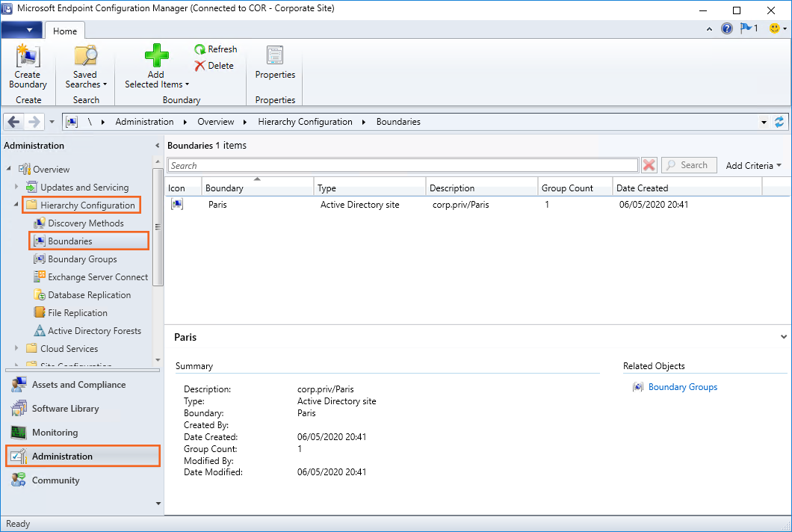Collapse the Hierarchy Configuration tree node
The image size is (792, 532).
point(16,205)
